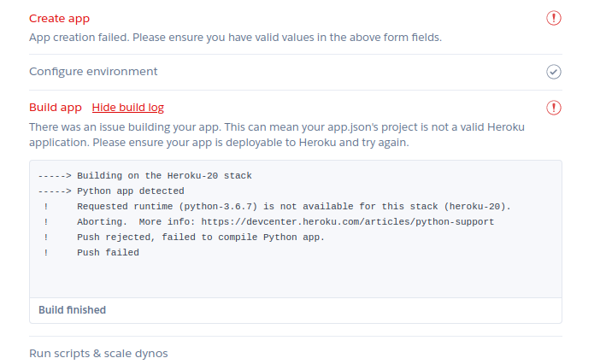Click the Build app heading

(56, 108)
